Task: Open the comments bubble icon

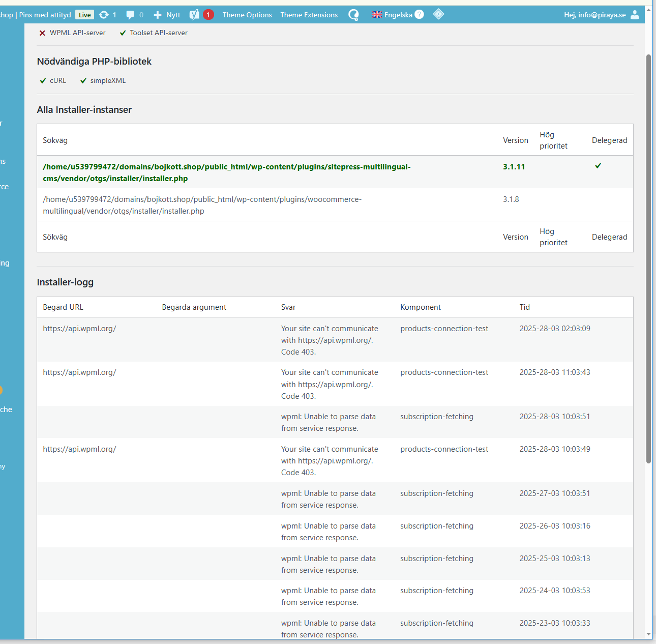Action: 130,15
